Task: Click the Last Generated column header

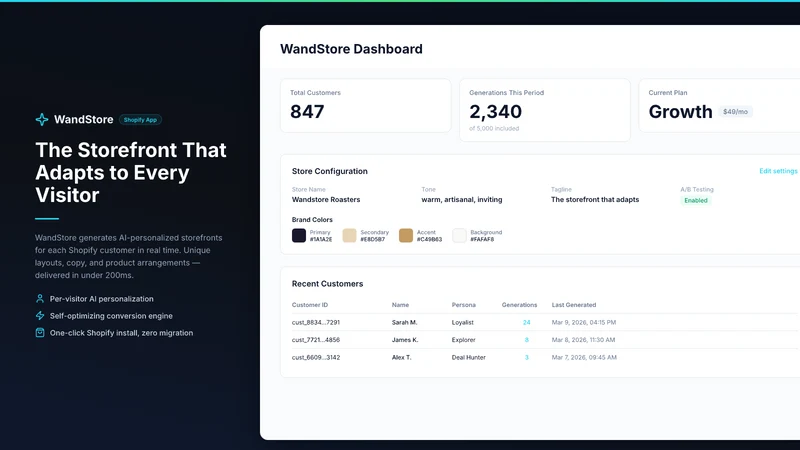Action: (574, 305)
